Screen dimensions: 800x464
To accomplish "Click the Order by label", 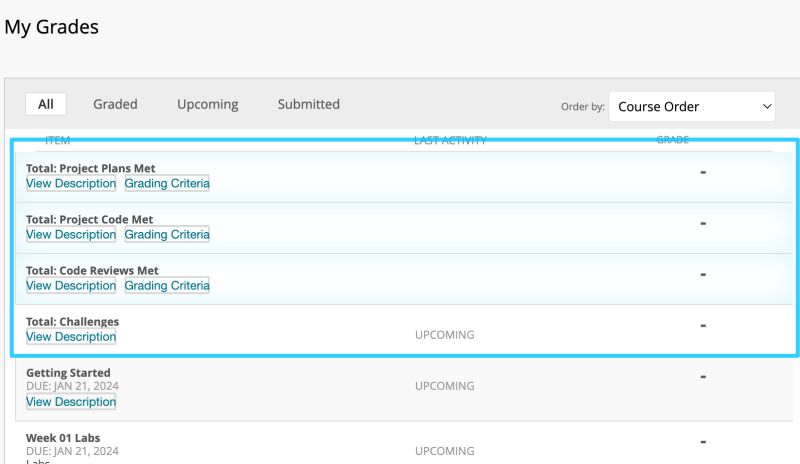I will click(583, 107).
